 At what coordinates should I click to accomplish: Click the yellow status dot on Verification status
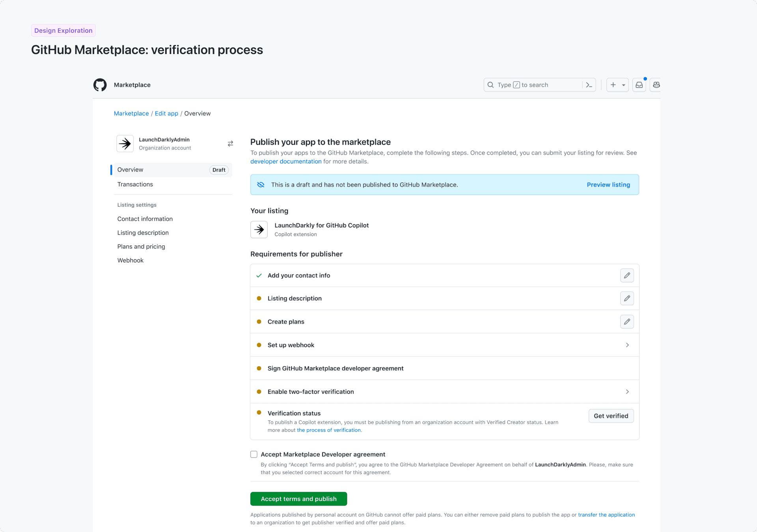coord(259,413)
